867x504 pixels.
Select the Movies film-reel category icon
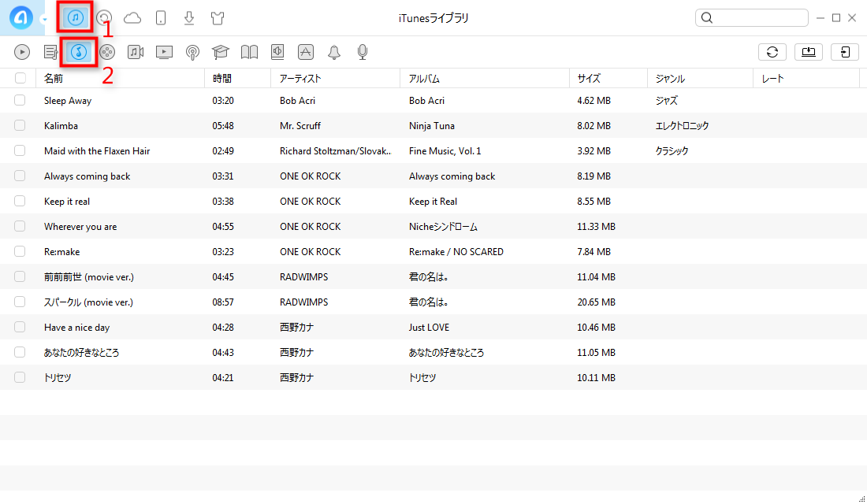pyautogui.click(x=107, y=52)
